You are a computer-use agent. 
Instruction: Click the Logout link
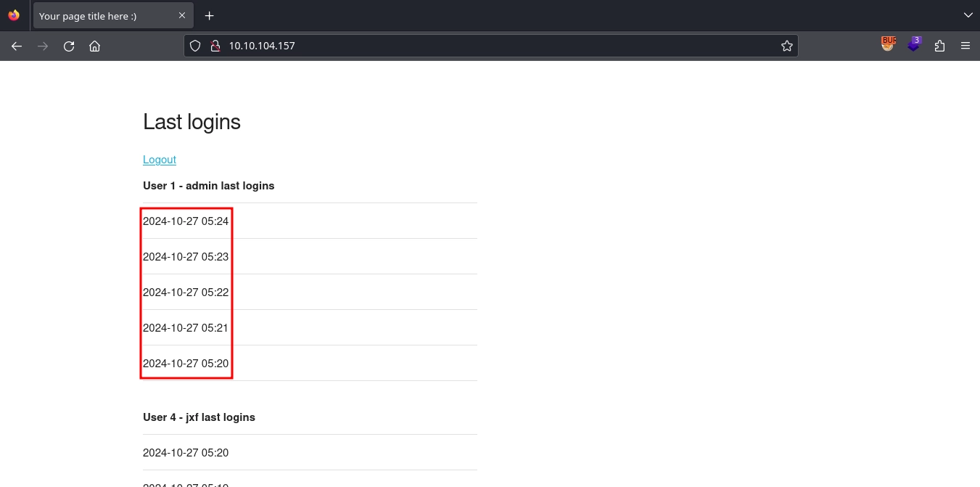pos(160,160)
